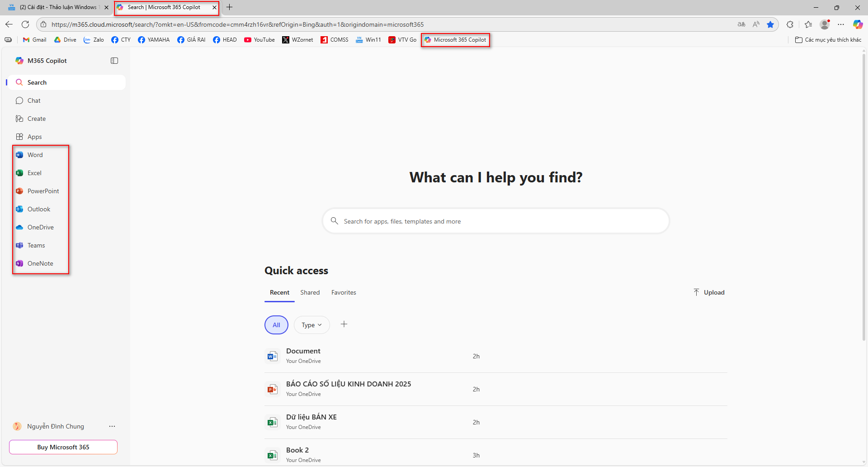This screenshot has width=868, height=467.
Task: Click the search box for apps and files
Action: coord(496,221)
